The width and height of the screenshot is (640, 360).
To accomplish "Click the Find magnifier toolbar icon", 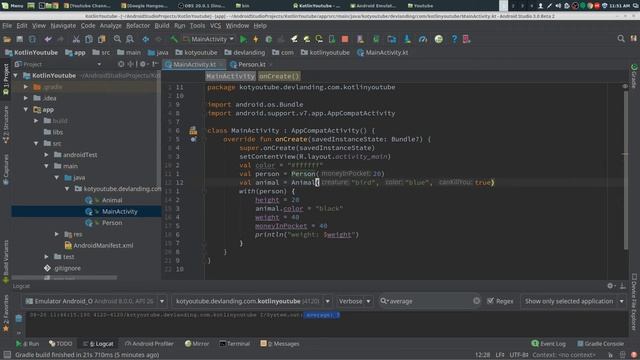I will [x=117, y=39].
